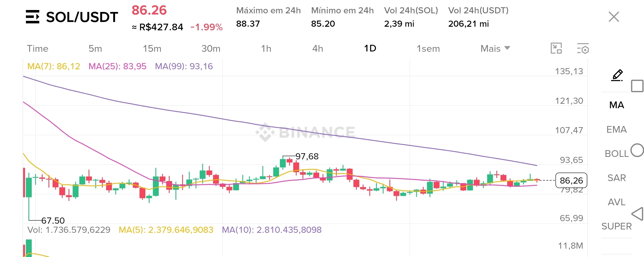Select the 1sem weekly timeframe
This screenshot has height=257, width=644.
point(428,49)
